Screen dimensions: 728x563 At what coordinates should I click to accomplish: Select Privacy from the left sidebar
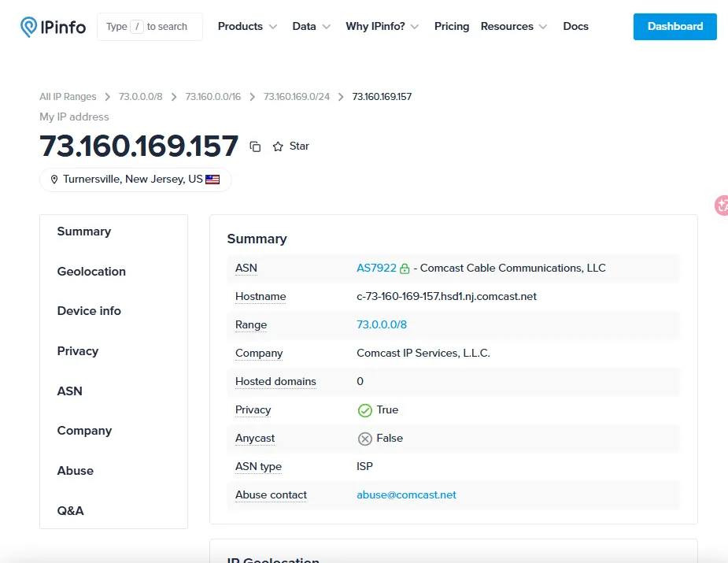coord(77,351)
